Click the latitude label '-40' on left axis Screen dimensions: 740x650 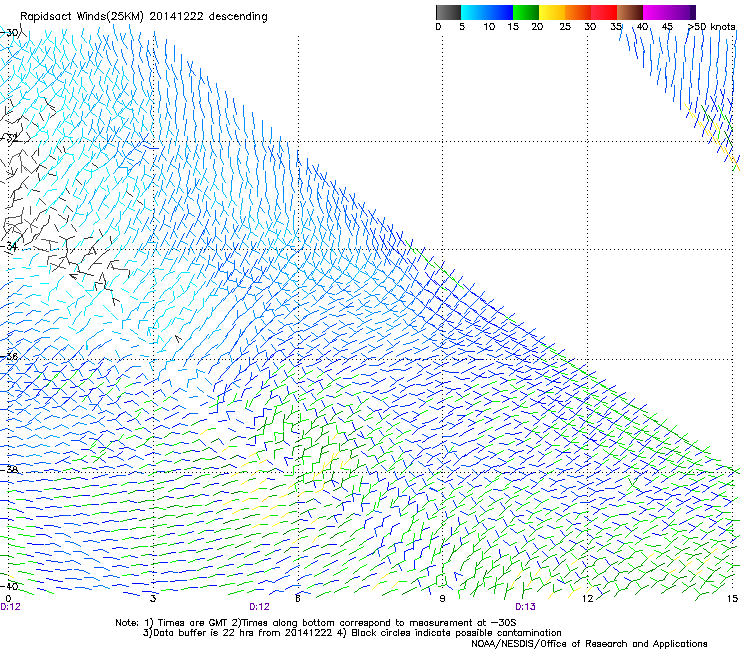(x=9, y=586)
